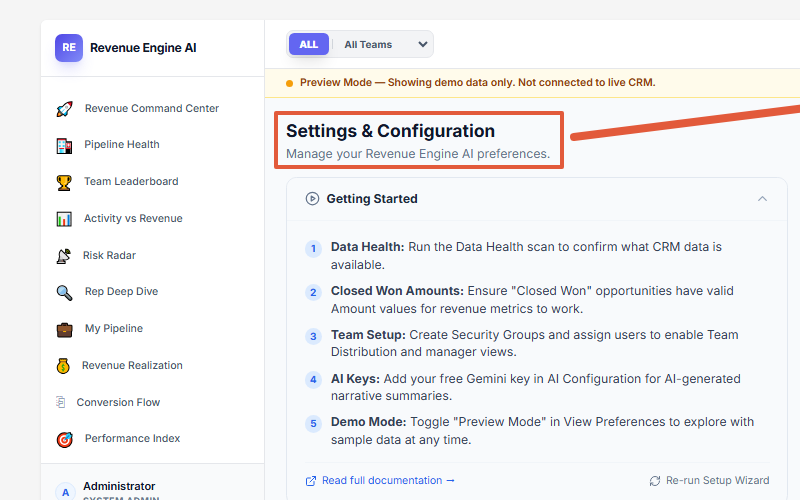Click step 3 Team Setup text
The width and height of the screenshot is (800, 500).
click(534, 343)
